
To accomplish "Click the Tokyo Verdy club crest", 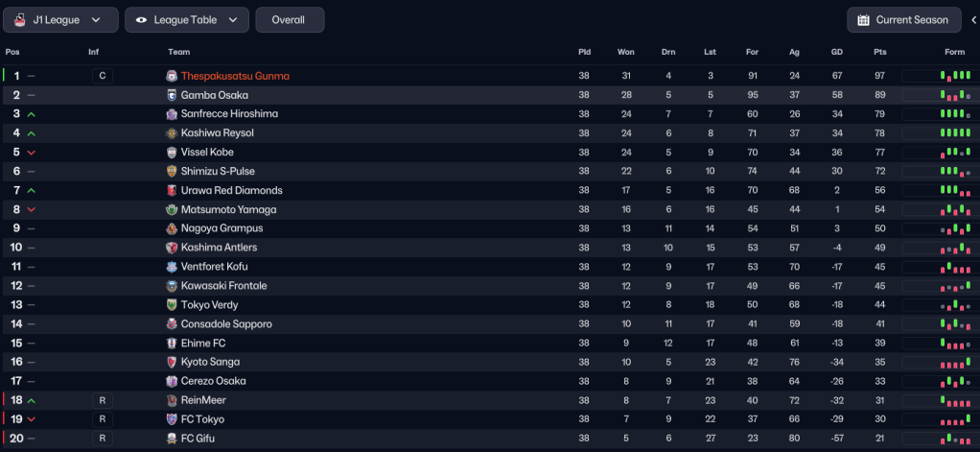I will coord(172,305).
